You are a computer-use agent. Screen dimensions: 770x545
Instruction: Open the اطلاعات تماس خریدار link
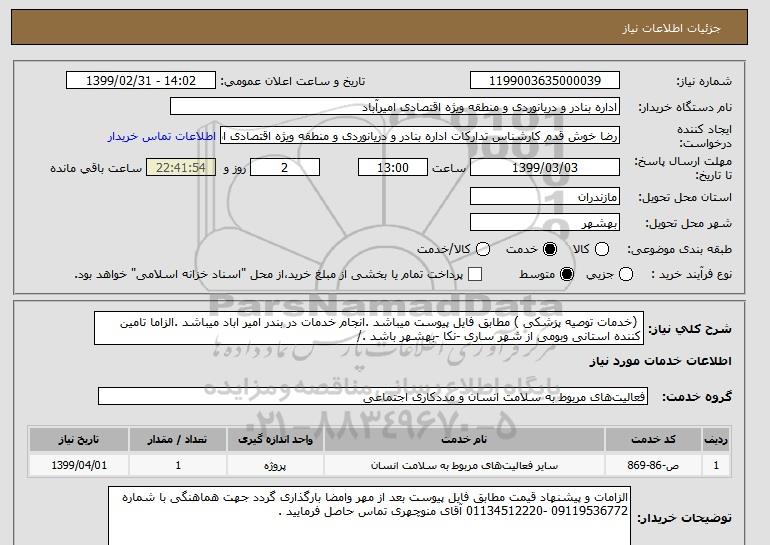[x=162, y=136]
